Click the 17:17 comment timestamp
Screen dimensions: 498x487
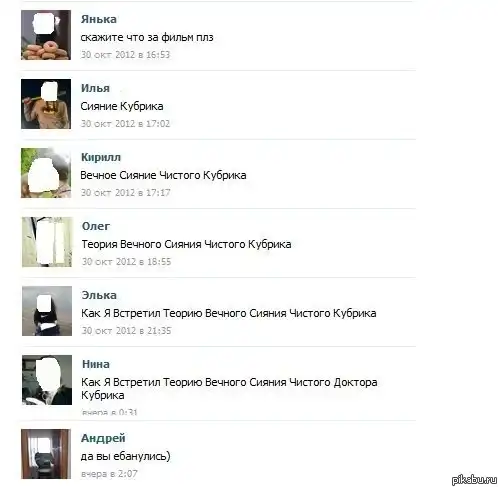click(x=126, y=193)
